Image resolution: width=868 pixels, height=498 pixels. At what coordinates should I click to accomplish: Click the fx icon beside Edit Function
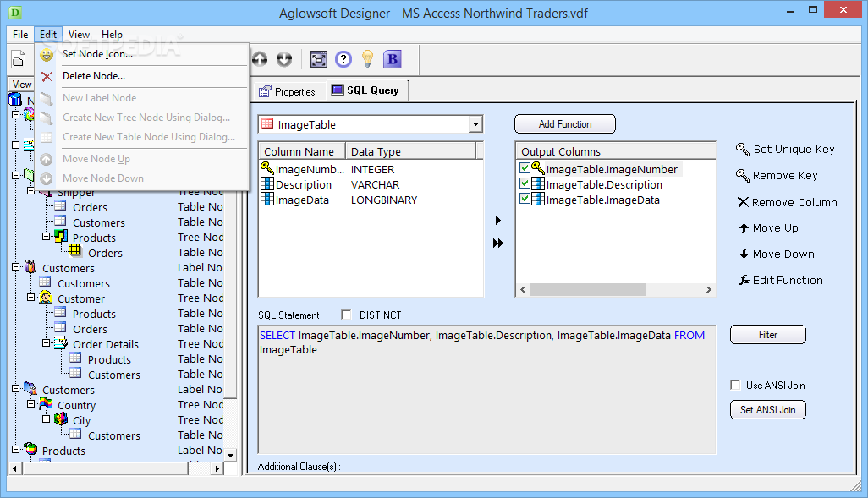[744, 280]
